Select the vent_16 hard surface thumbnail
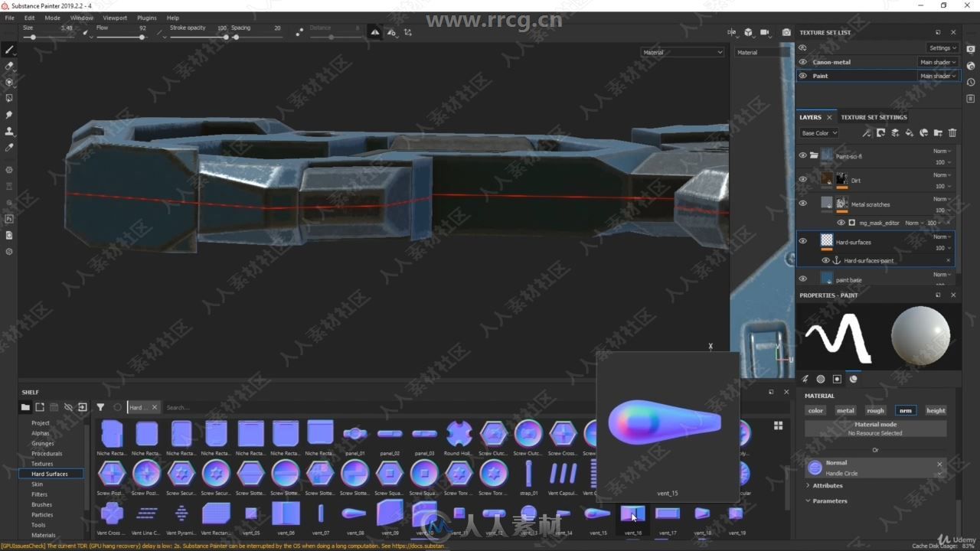The width and height of the screenshot is (980, 551). 632,514
